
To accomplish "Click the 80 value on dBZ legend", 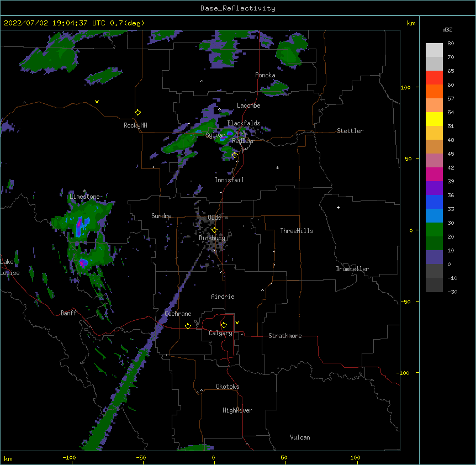I will click(451, 44).
